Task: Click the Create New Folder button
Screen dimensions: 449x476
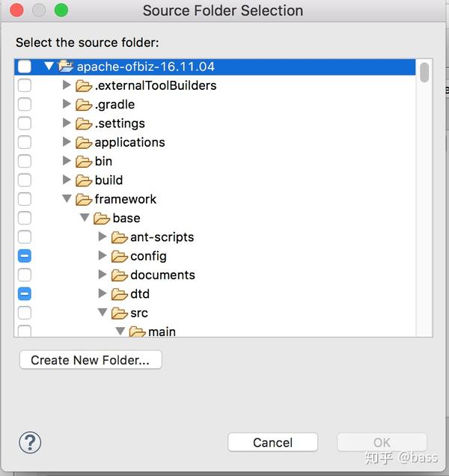Action: click(91, 360)
